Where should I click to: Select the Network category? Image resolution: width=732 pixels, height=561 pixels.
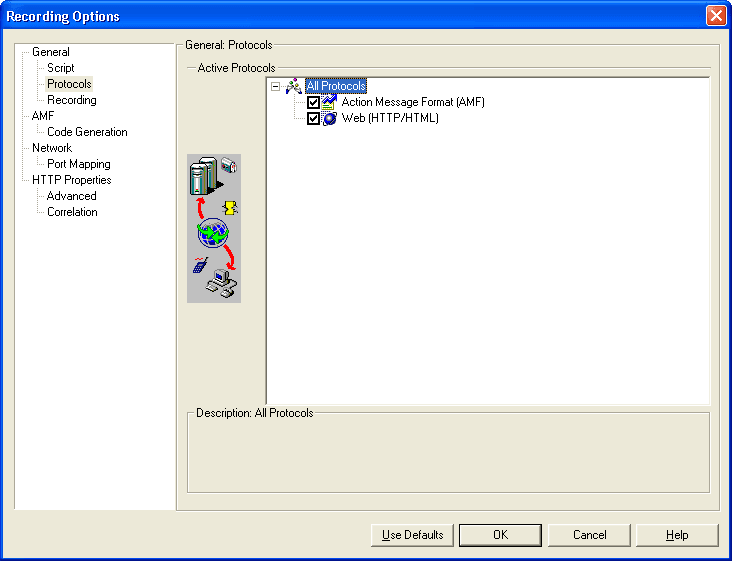(x=52, y=148)
